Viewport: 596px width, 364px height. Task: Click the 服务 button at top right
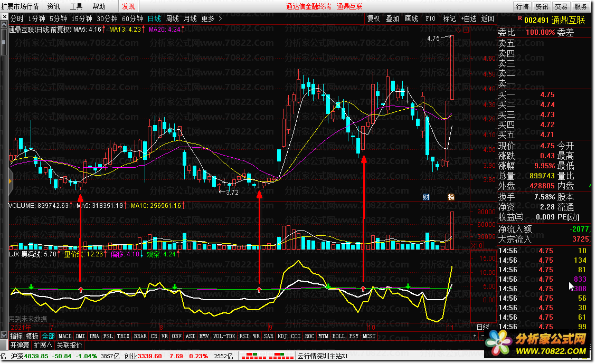pyautogui.click(x=581, y=6)
